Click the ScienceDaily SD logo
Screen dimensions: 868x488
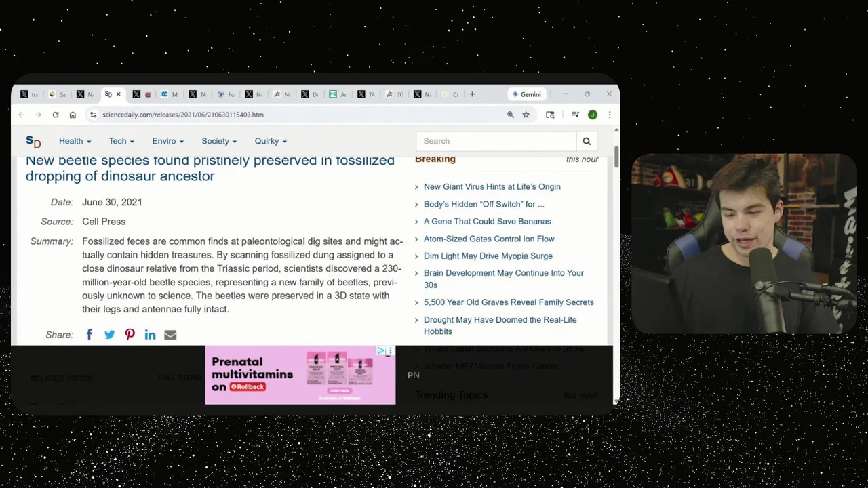[x=33, y=141]
